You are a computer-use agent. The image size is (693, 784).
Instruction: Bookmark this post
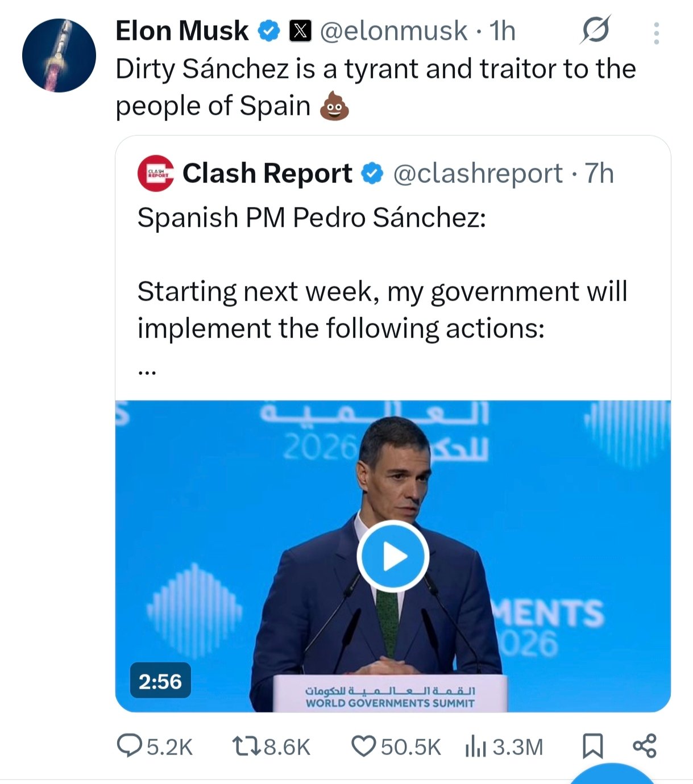(x=593, y=745)
